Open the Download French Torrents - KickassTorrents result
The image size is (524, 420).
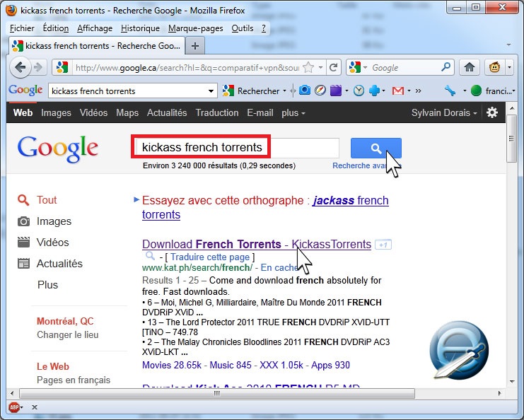[257, 244]
